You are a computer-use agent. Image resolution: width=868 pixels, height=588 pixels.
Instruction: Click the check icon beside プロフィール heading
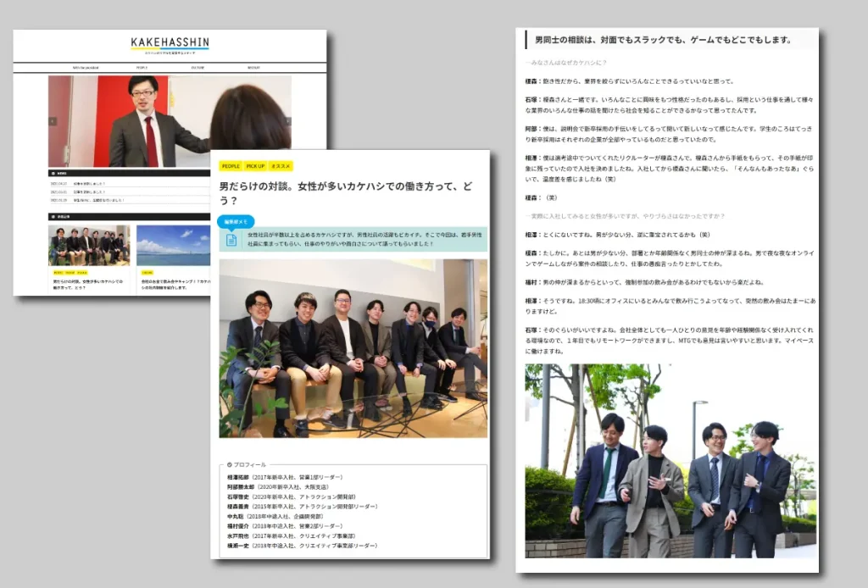[x=230, y=464]
